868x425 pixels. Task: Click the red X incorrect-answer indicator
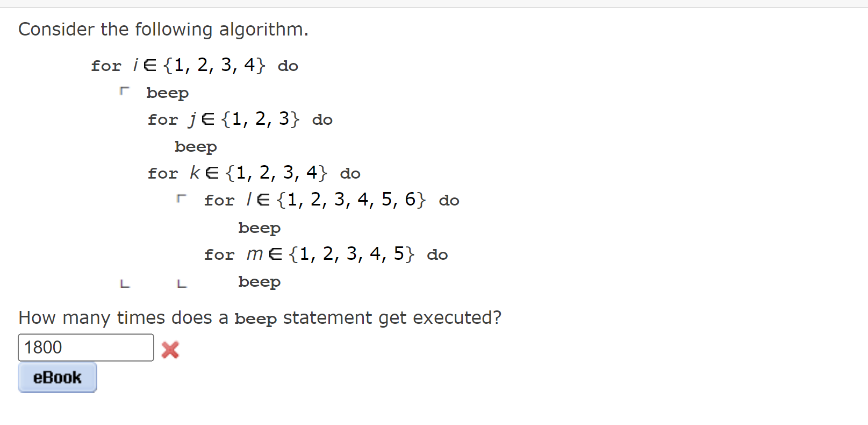(169, 349)
